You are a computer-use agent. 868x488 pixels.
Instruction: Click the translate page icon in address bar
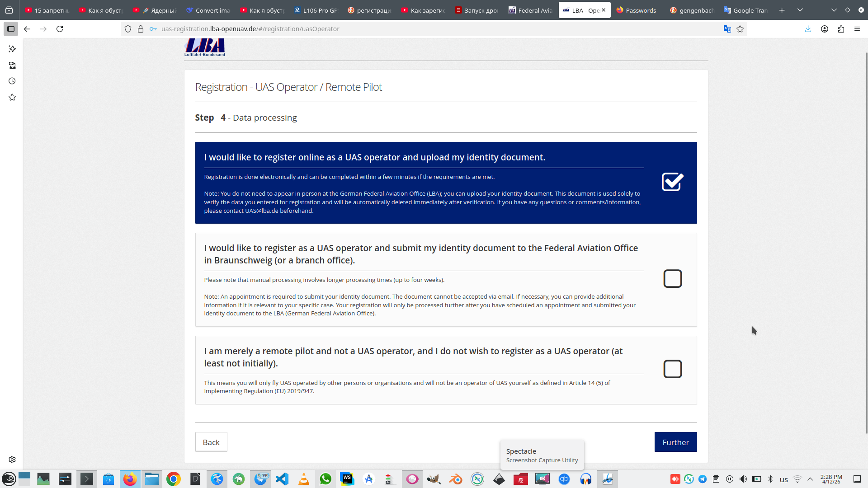coord(727,29)
